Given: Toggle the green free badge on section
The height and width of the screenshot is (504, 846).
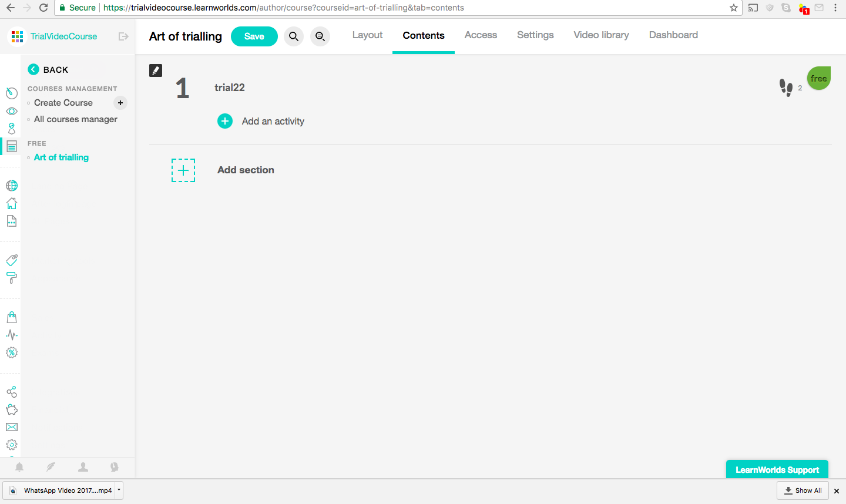Looking at the screenshot, I should 818,79.
